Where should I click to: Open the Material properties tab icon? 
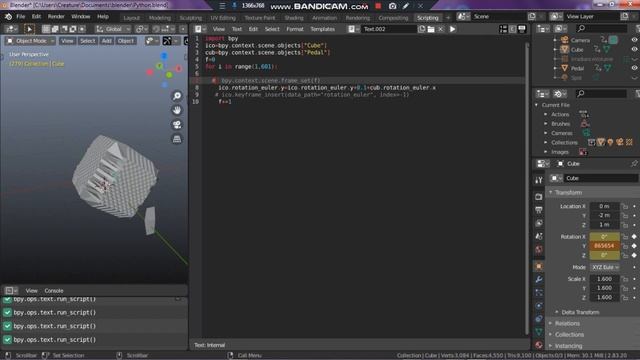click(539, 345)
